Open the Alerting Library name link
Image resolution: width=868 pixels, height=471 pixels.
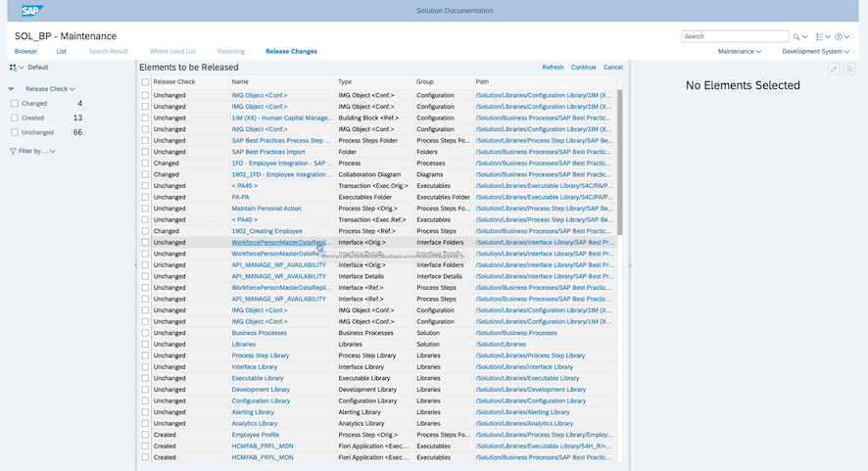253,412
